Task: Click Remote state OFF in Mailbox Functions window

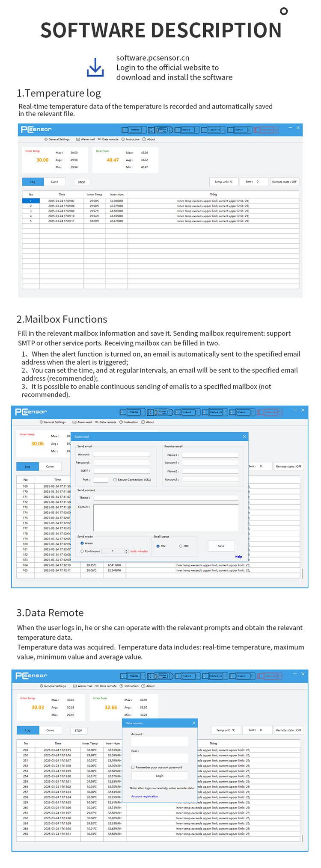Action: click(x=288, y=466)
